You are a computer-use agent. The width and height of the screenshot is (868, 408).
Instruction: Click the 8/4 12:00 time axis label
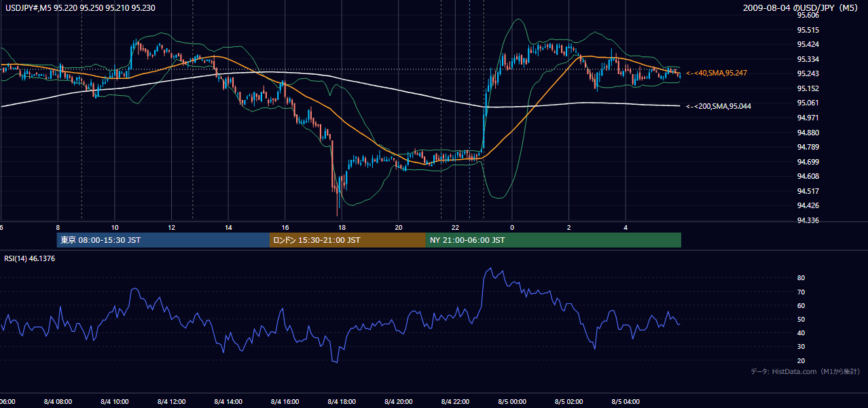tap(171, 402)
